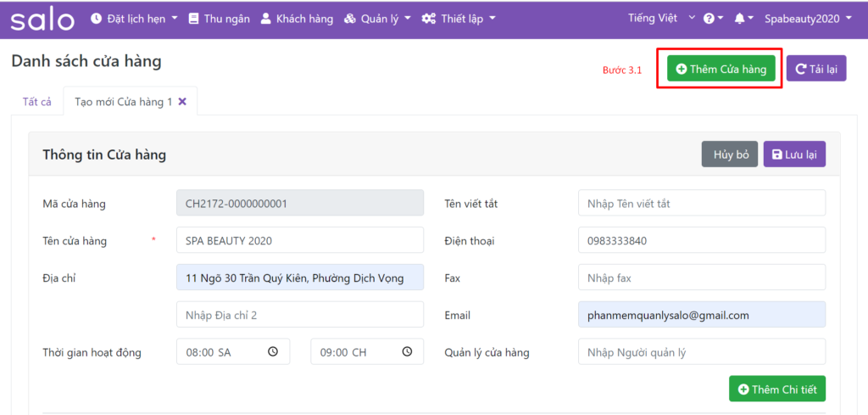868x415 pixels.
Task: Click clock icon in 08:00 SA field
Action: [x=273, y=351]
